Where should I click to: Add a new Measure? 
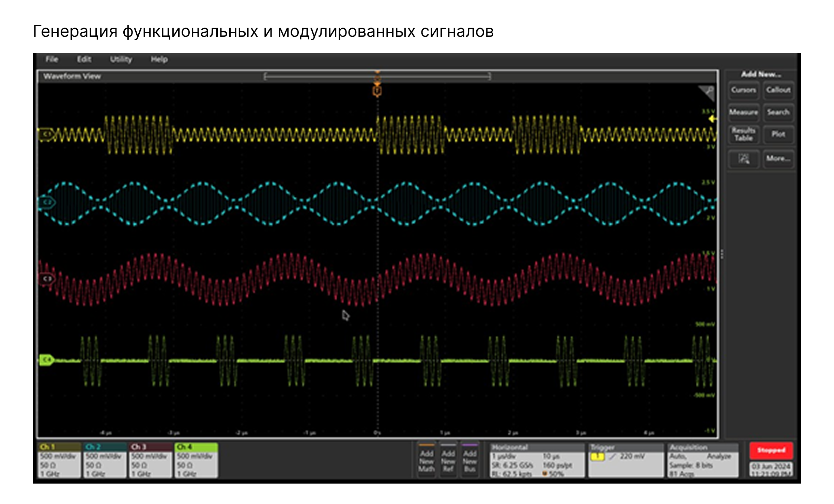coord(743,112)
